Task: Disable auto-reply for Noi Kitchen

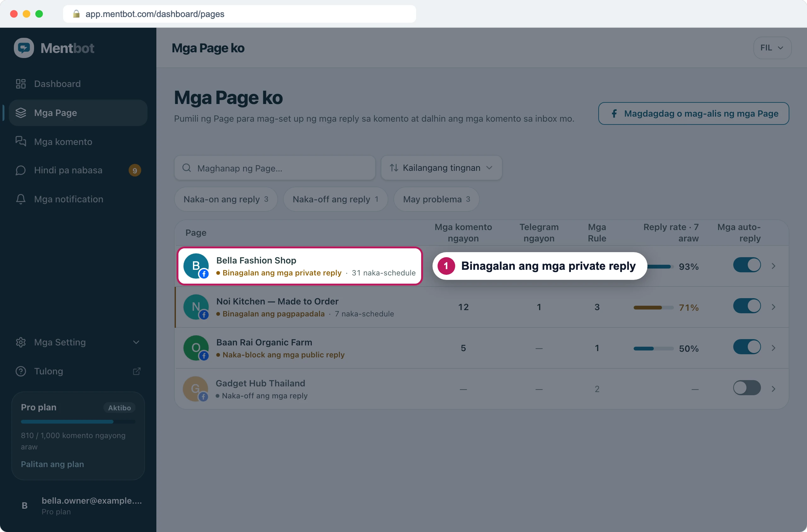Action: coord(746,306)
